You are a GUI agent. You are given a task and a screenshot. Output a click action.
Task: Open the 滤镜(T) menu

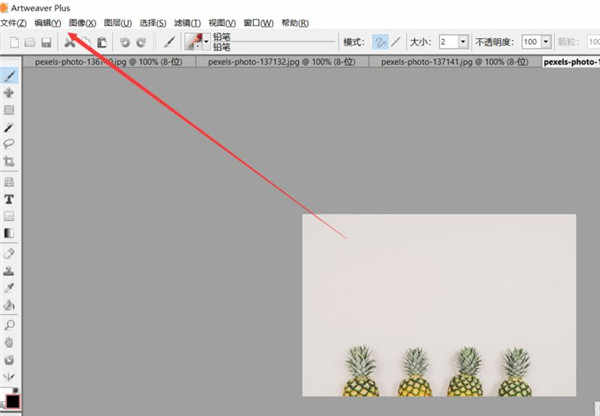tap(188, 23)
